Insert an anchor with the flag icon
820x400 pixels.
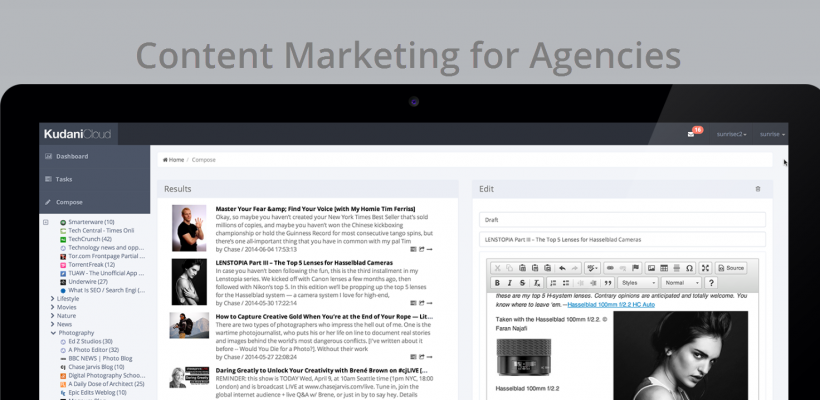(635, 268)
